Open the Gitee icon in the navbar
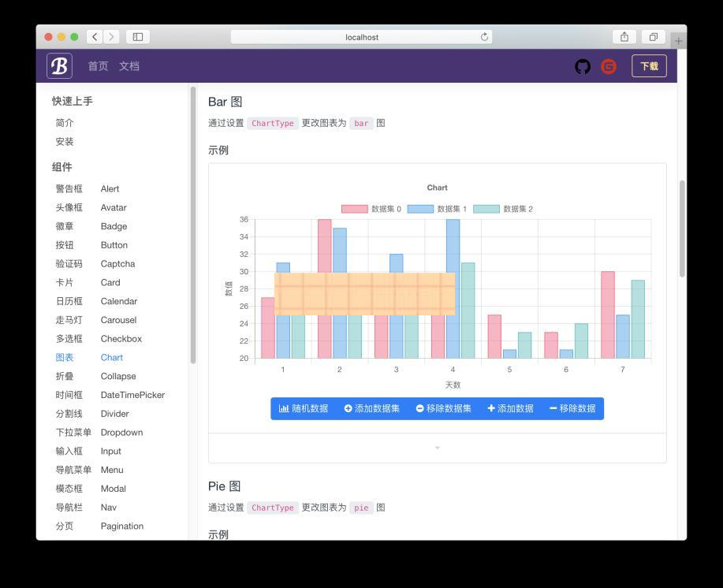The image size is (723, 588). coord(608,66)
